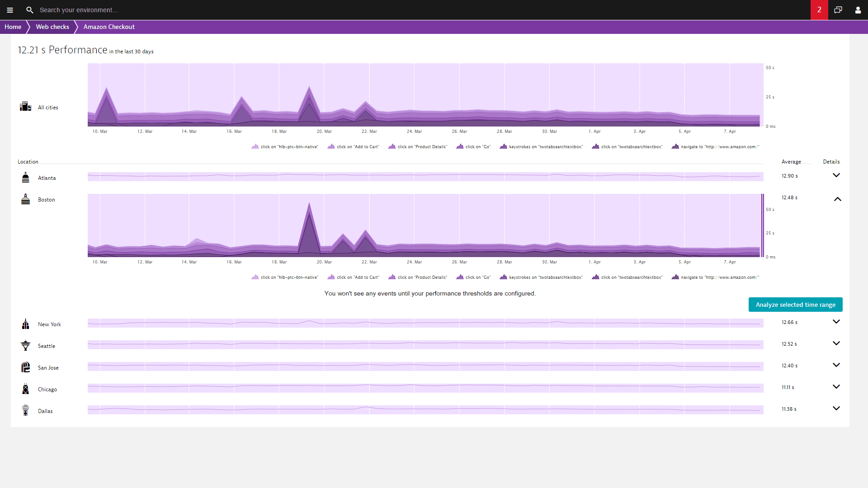Screen dimensions: 868x488
Task: Click the Average column header
Action: pyautogui.click(x=791, y=162)
